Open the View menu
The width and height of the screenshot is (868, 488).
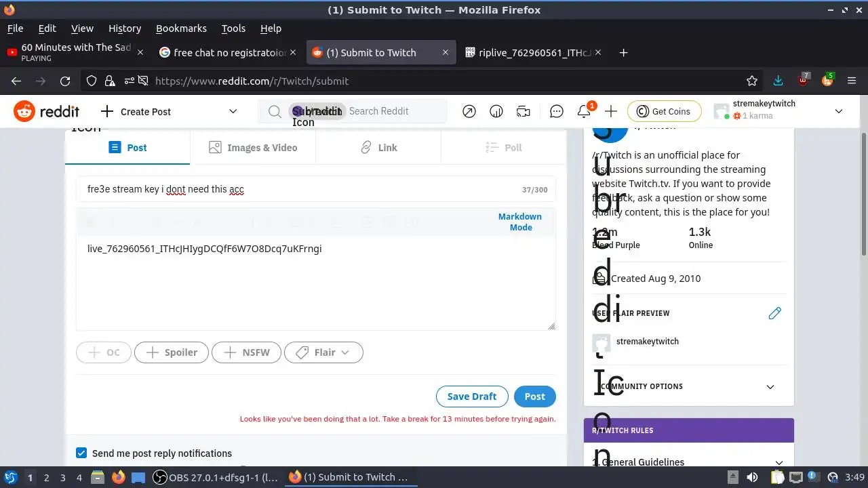(82, 28)
